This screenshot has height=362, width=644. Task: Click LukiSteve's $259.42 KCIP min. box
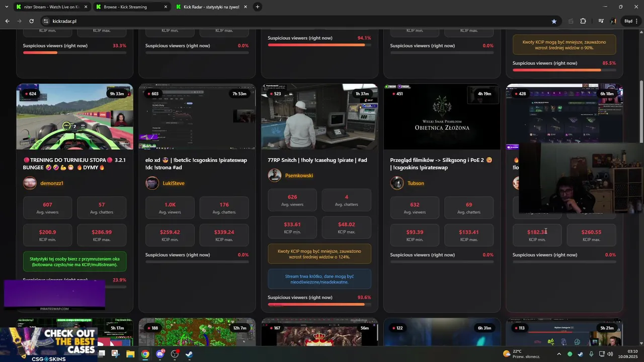click(x=170, y=235)
